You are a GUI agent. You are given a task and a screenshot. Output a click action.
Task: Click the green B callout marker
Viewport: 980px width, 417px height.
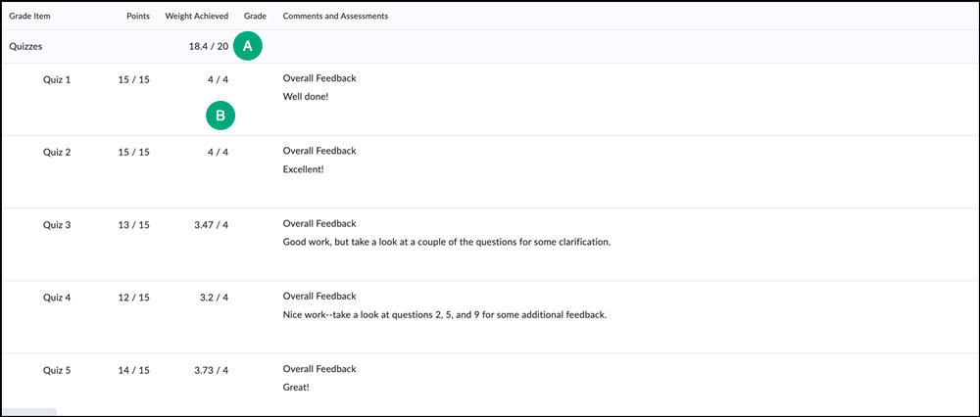click(x=220, y=116)
